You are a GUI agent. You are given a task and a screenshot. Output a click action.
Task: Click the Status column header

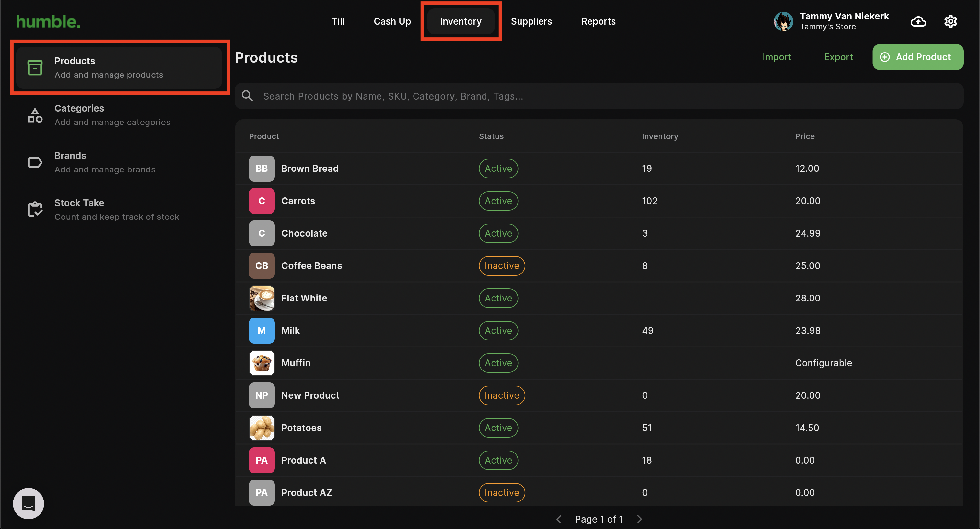click(x=491, y=136)
